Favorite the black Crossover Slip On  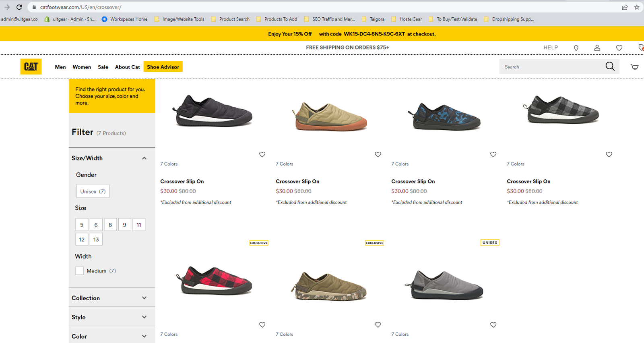[262, 154]
